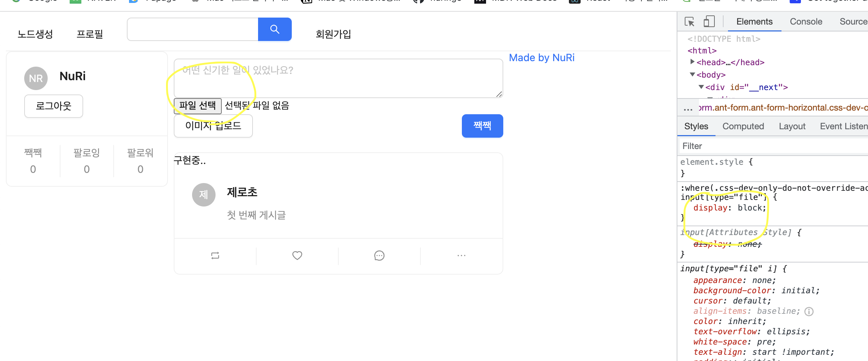Click the NR avatar circle

pyautogui.click(x=36, y=78)
